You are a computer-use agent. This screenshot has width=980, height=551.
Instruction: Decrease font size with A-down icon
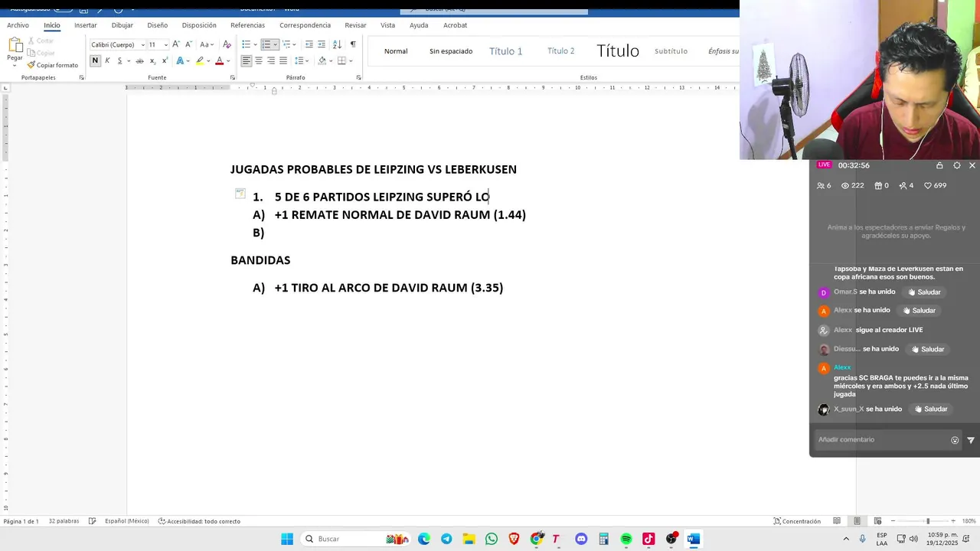188,44
